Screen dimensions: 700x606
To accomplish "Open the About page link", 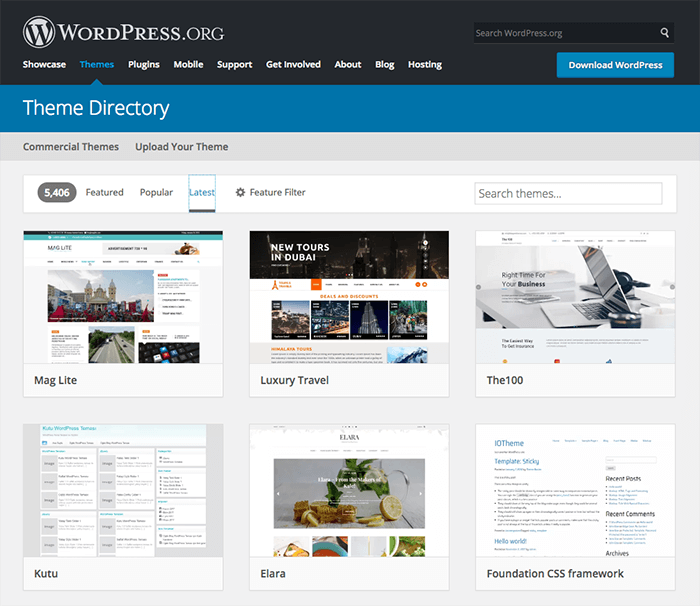I will tap(348, 65).
